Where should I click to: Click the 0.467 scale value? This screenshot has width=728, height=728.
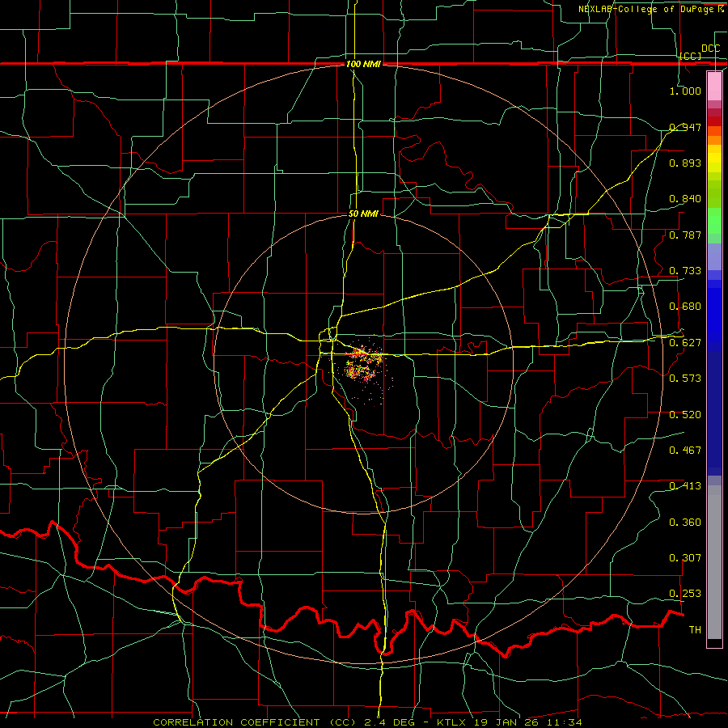[685, 451]
